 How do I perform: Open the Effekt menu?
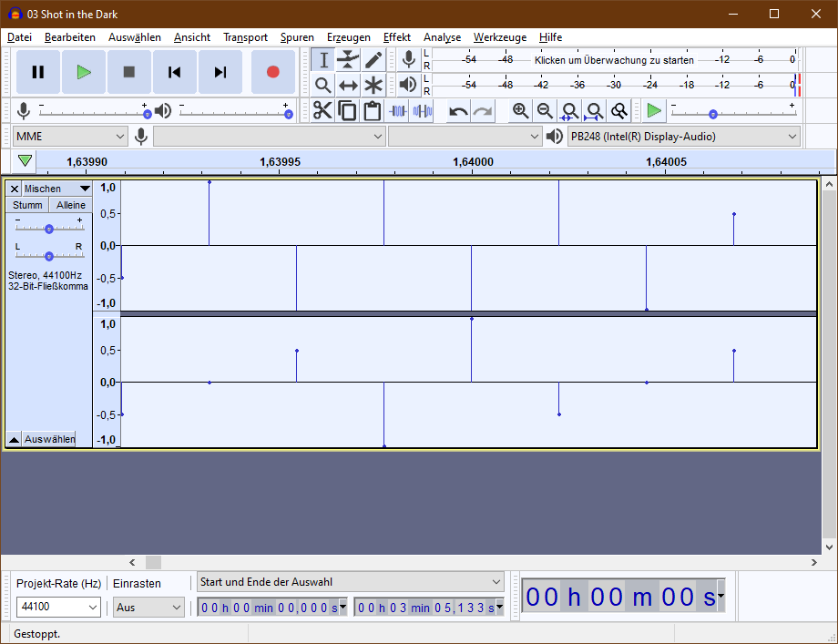[x=396, y=37]
